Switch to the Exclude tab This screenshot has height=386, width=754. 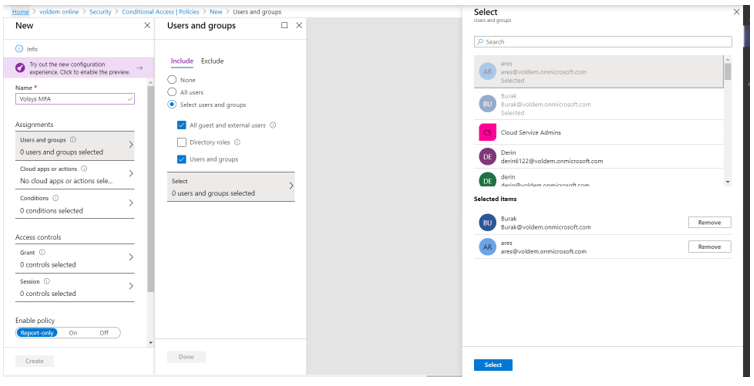213,61
